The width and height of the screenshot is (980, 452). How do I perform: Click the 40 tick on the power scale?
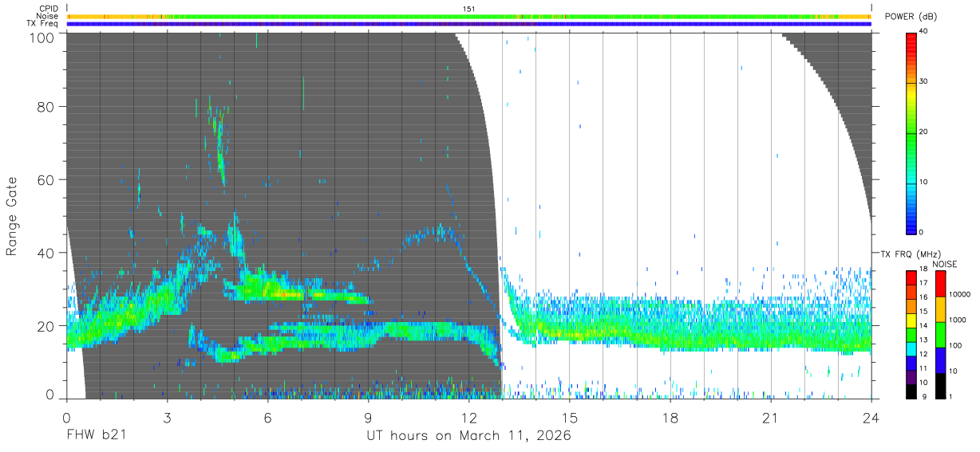(x=924, y=31)
